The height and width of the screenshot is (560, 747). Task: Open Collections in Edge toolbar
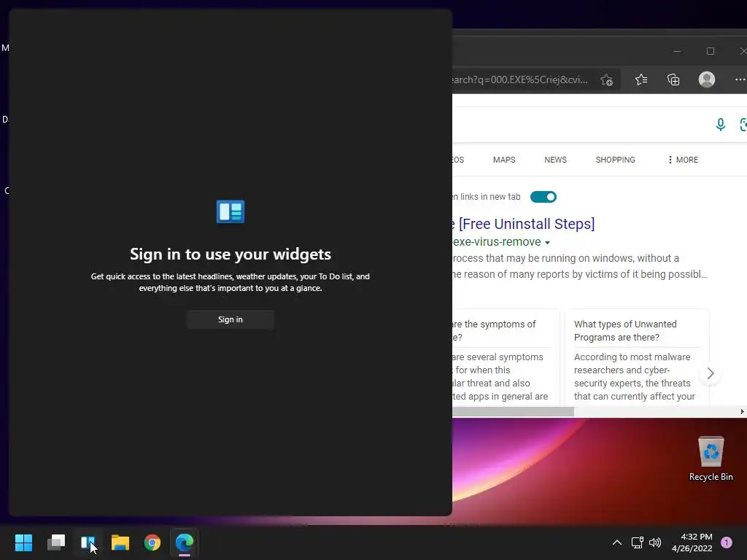click(x=673, y=79)
